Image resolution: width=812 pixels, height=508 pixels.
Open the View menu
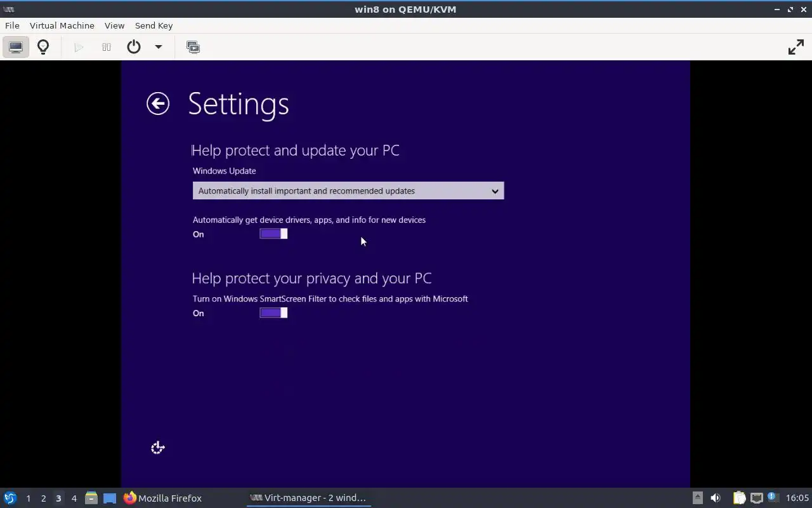[114, 25]
